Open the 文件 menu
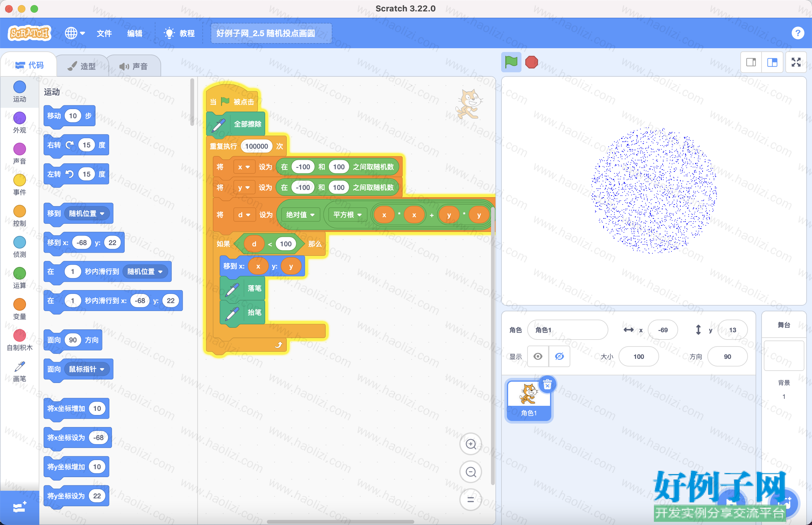This screenshot has height=525, width=812. (x=104, y=33)
